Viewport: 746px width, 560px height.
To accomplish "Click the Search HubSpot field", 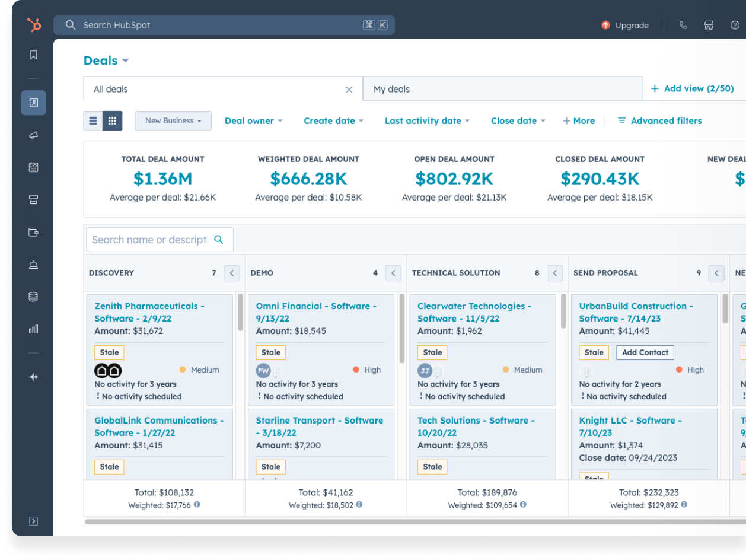I will tap(224, 26).
